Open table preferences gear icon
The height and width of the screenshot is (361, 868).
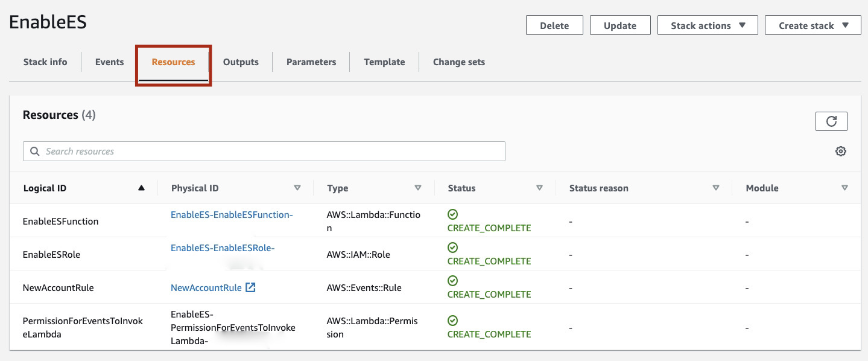click(840, 152)
